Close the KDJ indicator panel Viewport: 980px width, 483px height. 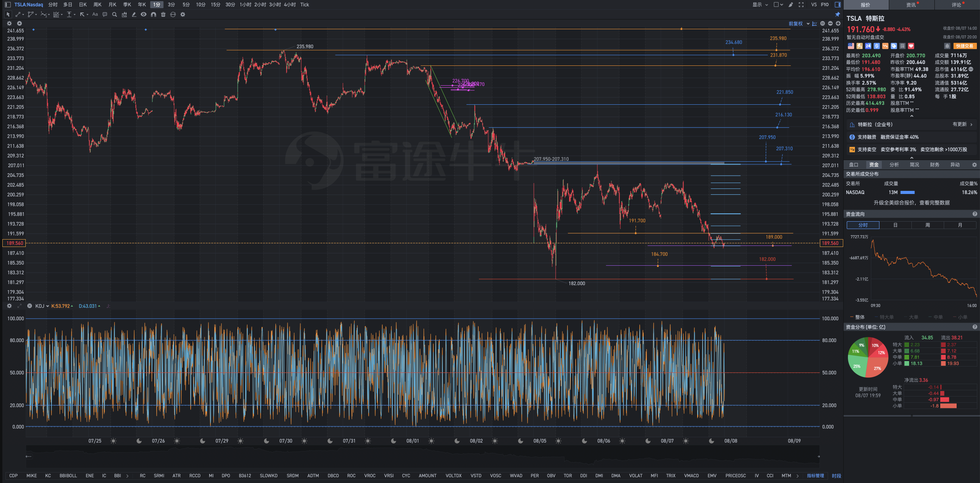coord(30,306)
